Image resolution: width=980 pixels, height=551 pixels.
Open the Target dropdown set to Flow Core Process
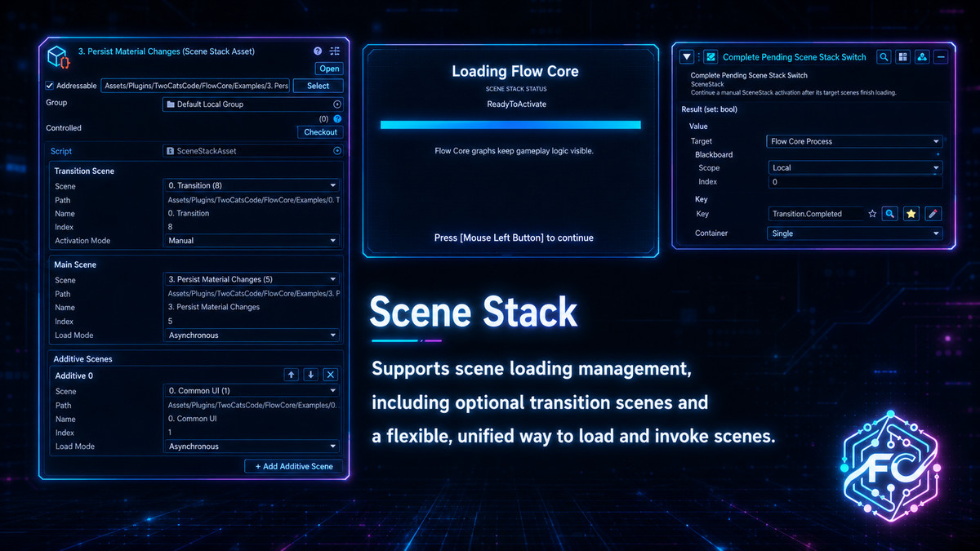(x=854, y=141)
